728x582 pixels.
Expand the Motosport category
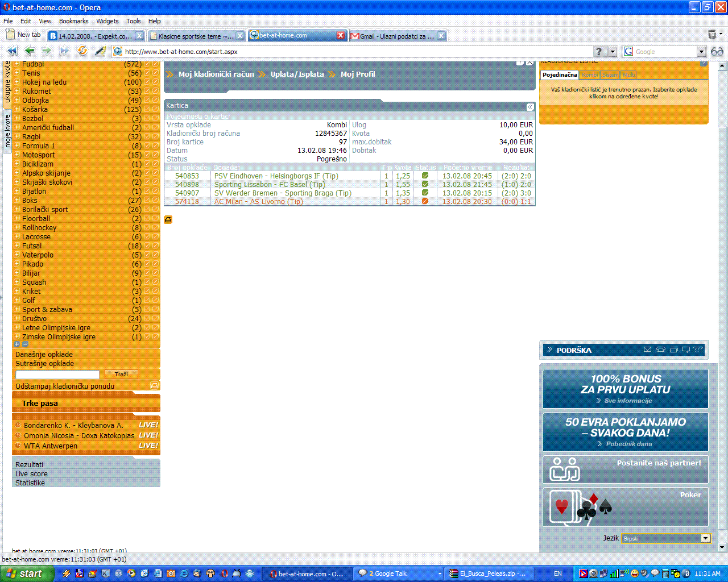(16, 155)
